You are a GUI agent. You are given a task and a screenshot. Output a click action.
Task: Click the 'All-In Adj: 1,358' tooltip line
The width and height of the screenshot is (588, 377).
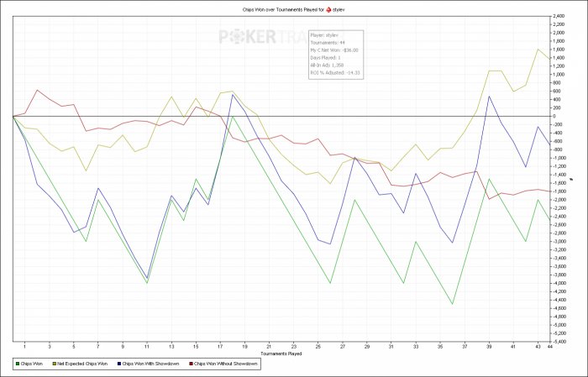(327, 65)
